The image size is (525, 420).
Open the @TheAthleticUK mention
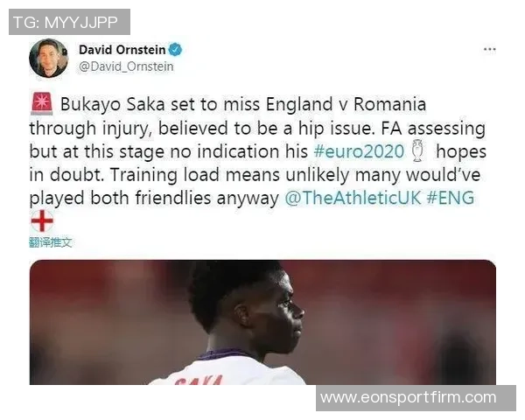point(353,198)
